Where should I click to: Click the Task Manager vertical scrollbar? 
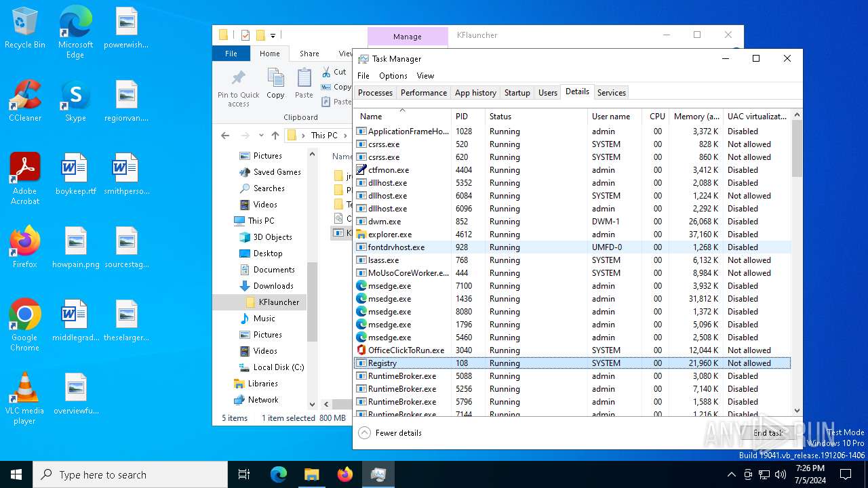[797, 263]
